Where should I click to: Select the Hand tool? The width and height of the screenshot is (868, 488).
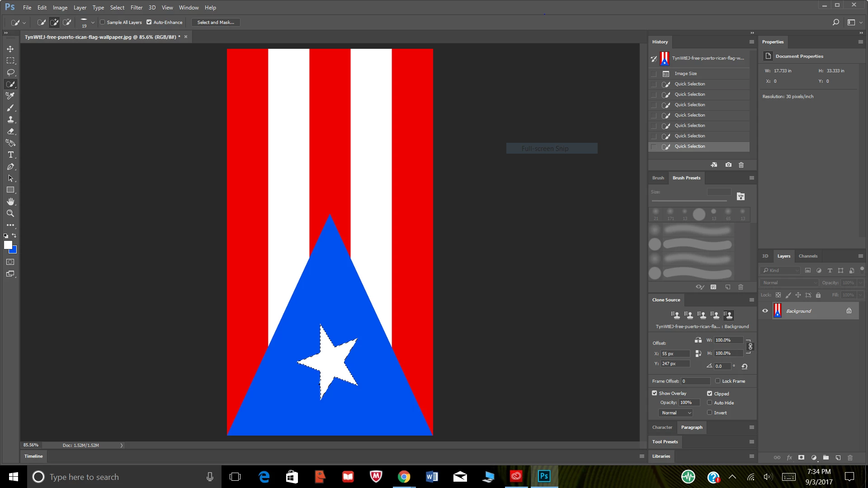click(10, 202)
